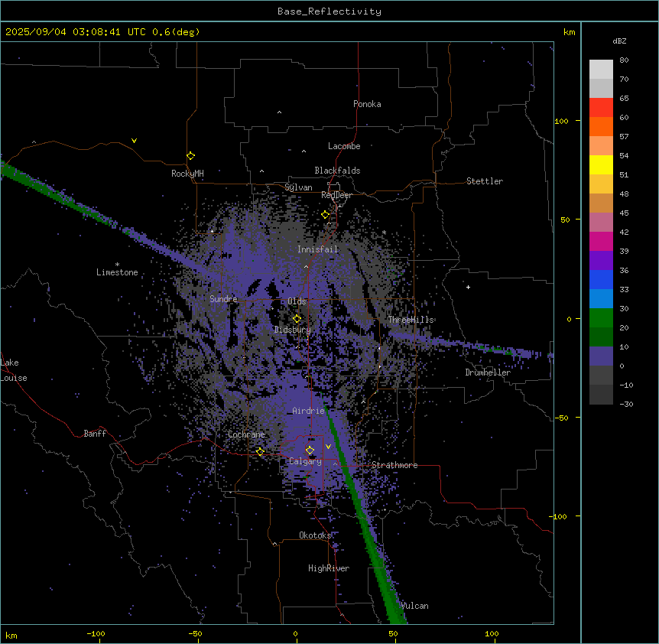Select the dusty pink 45 dBZ swatch

pos(601,223)
